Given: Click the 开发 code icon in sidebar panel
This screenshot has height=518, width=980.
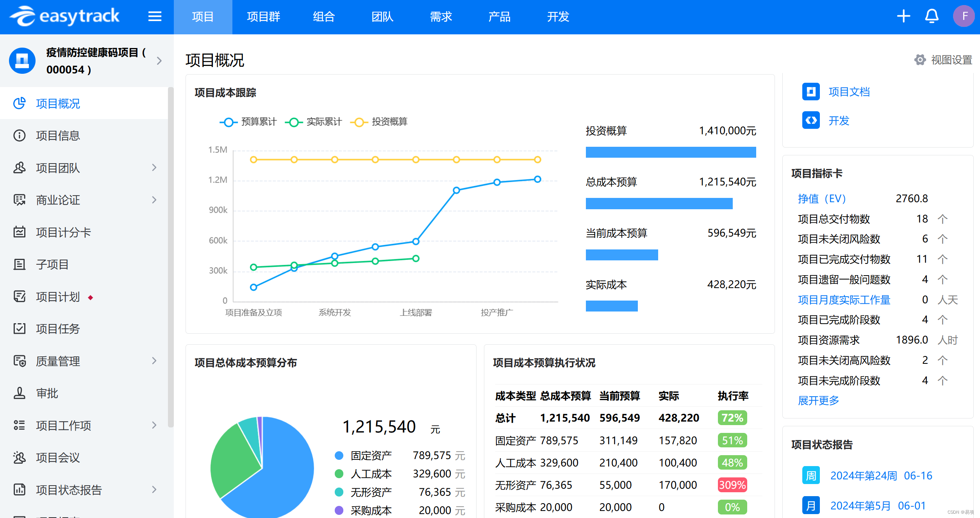Looking at the screenshot, I should tap(811, 120).
